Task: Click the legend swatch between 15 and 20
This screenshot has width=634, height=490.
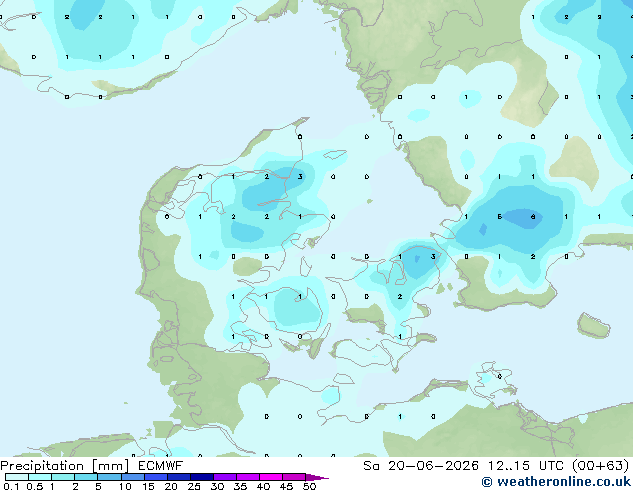Action: (x=156, y=477)
